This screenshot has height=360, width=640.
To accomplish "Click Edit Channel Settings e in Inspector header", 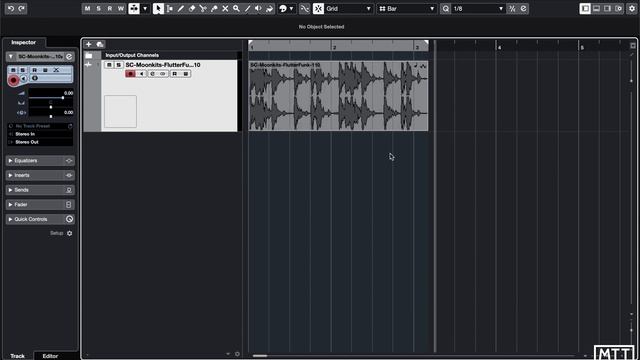I will (69, 56).
